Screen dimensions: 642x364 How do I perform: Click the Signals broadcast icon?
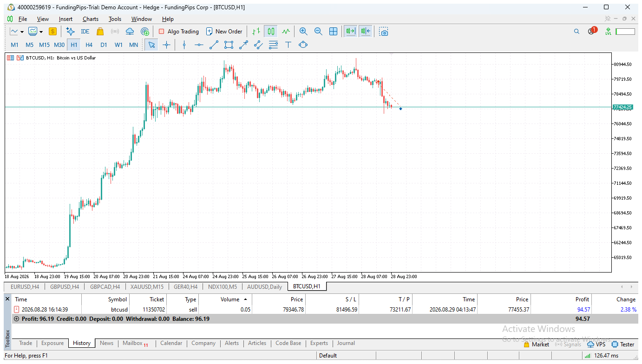pyautogui.click(x=115, y=32)
